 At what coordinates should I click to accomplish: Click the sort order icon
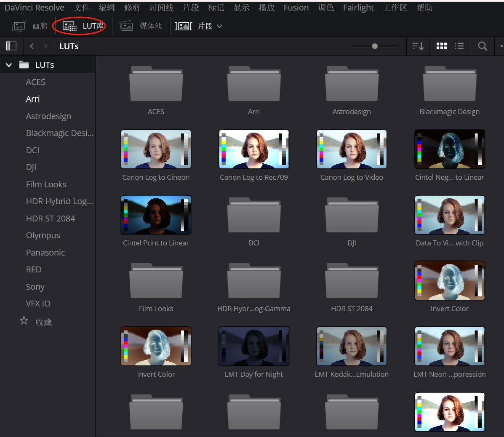418,46
